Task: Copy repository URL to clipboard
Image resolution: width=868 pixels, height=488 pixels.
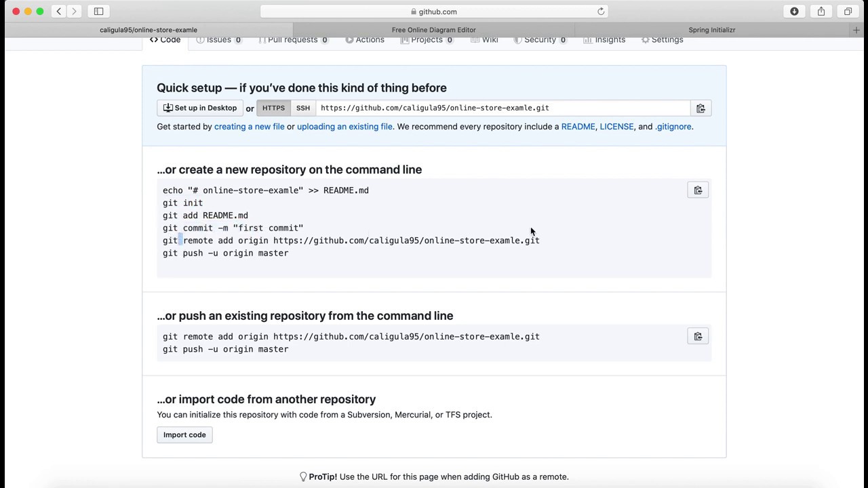Action: [x=701, y=108]
